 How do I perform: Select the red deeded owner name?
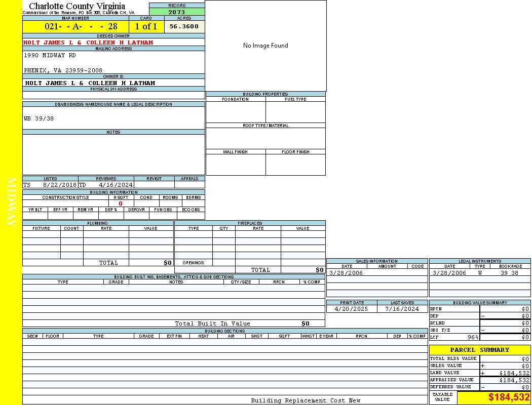(88, 43)
